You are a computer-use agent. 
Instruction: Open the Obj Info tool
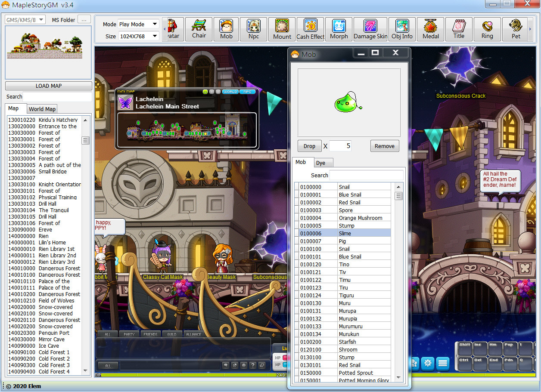[402, 29]
